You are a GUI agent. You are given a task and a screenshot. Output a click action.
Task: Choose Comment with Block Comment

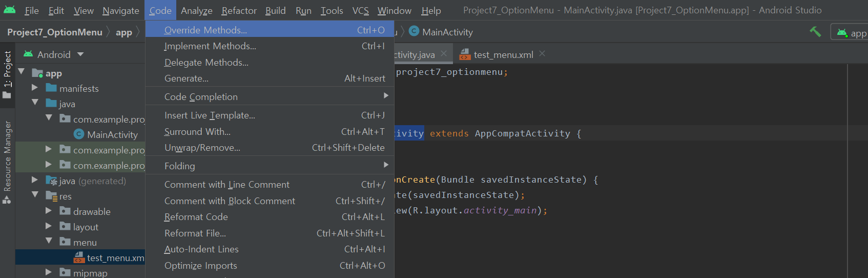[270, 201]
